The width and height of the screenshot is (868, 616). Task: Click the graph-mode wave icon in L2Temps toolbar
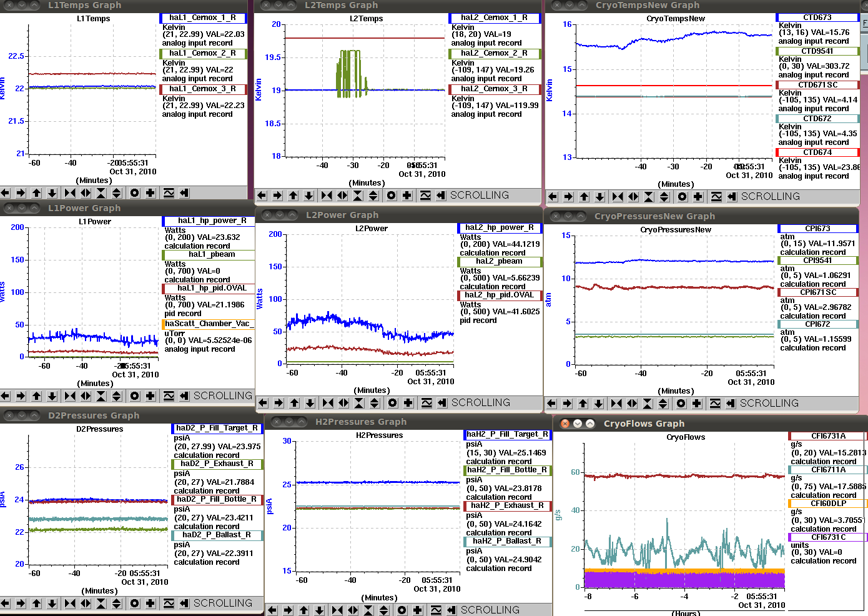(x=425, y=196)
